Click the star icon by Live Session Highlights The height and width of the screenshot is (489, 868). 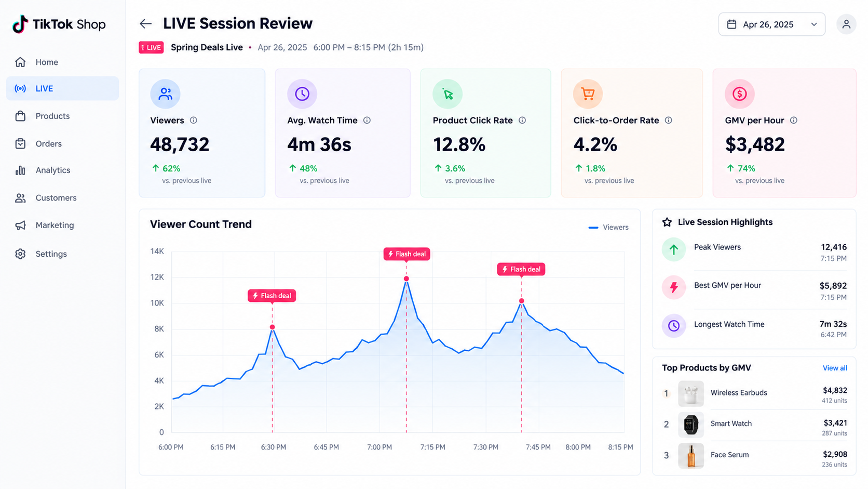pyautogui.click(x=667, y=222)
